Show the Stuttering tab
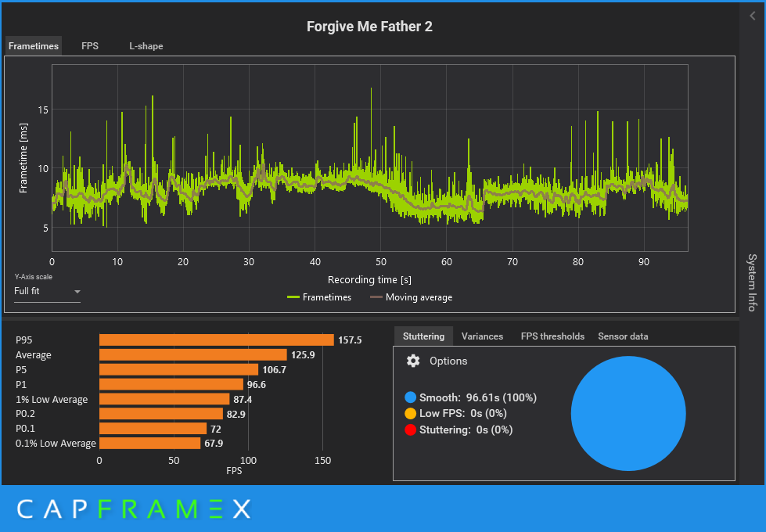The image size is (766, 532). (423, 336)
